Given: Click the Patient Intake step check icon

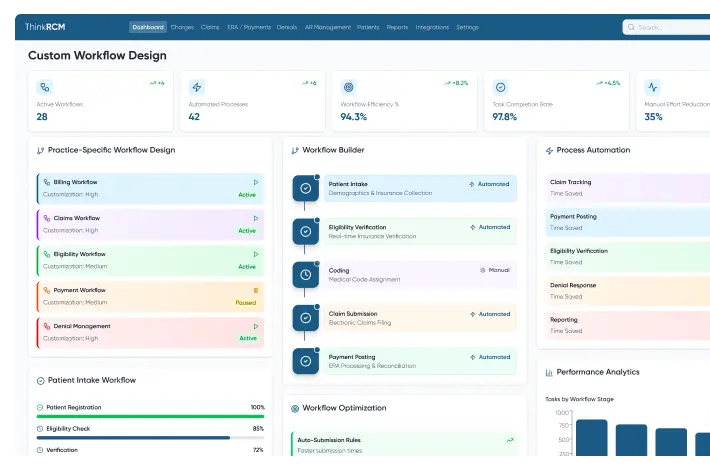Looking at the screenshot, I should [306, 188].
